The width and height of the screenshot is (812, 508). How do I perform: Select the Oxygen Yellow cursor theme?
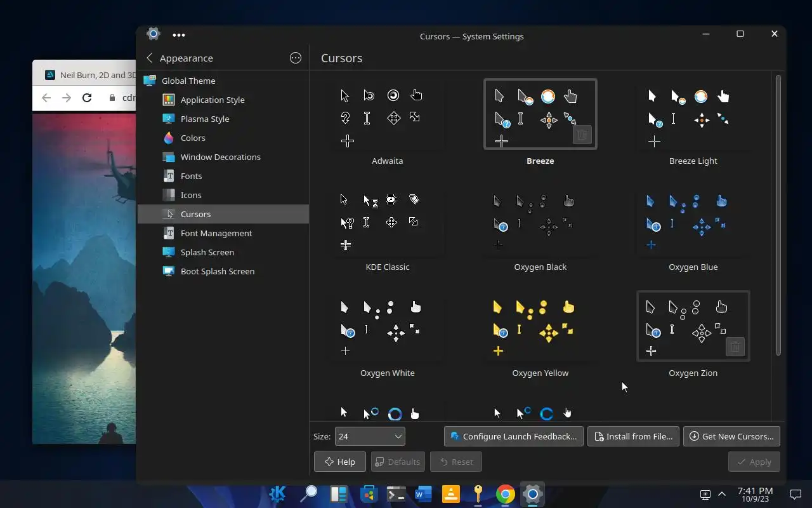[540, 326]
